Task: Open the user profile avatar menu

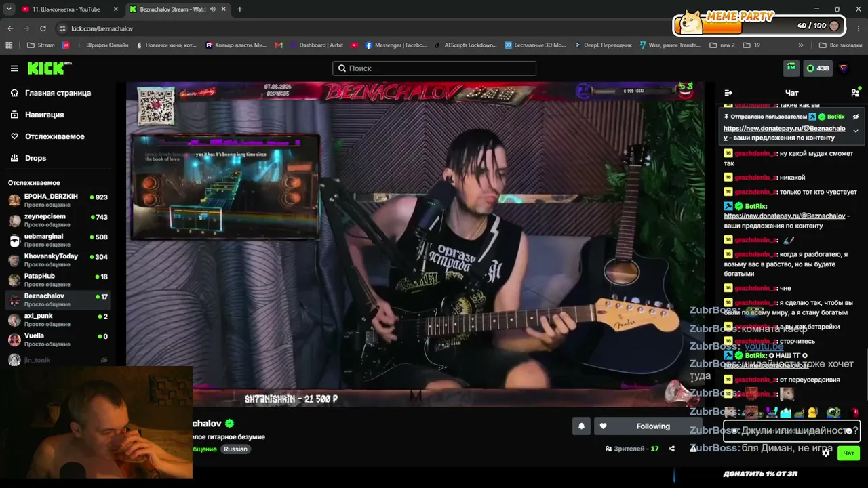Action: click(844, 68)
